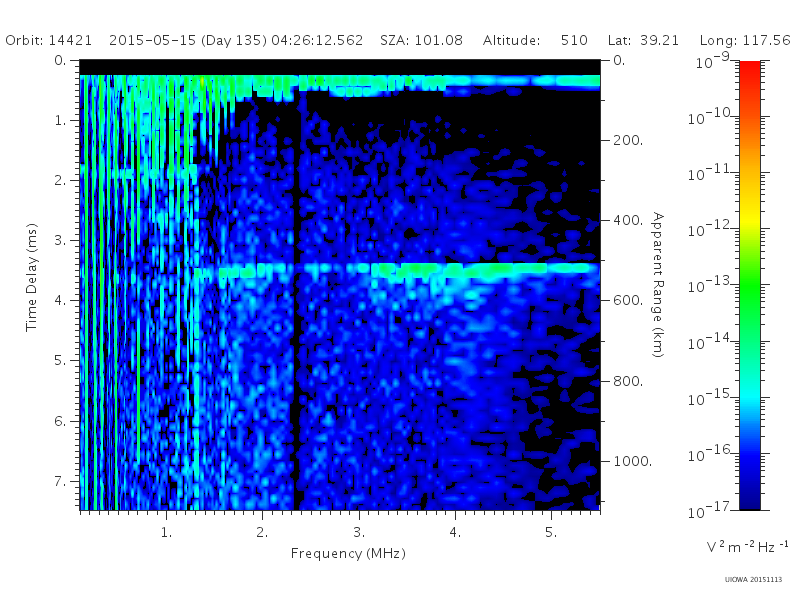Click apparent range tick label '400.'
The width and height of the screenshot is (800, 600).
628,220
